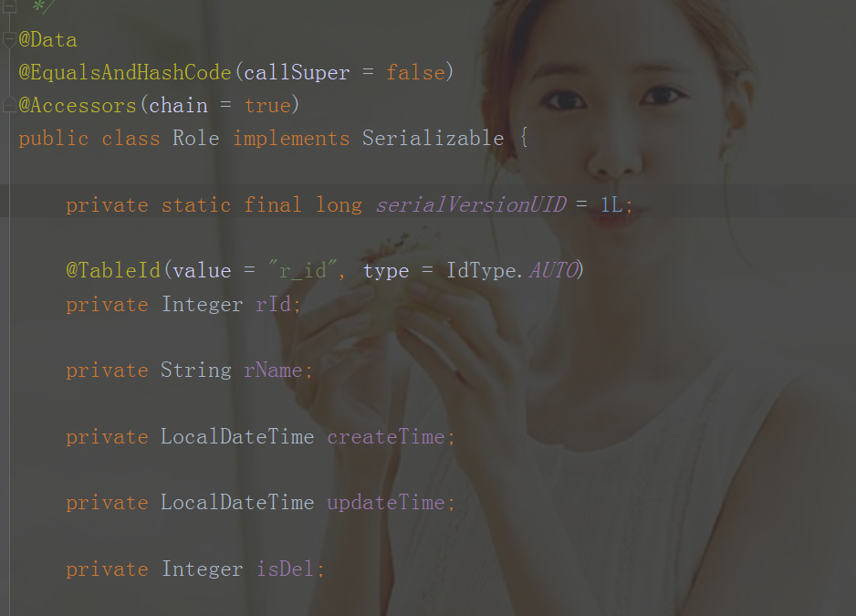Click the @TableId annotation
Screen dimensions: 856x616
point(113,270)
